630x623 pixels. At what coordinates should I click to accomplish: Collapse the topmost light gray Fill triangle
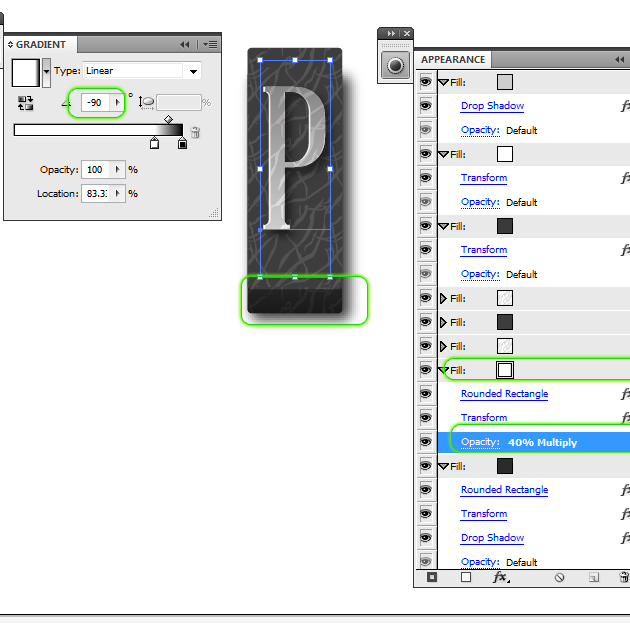[443, 82]
